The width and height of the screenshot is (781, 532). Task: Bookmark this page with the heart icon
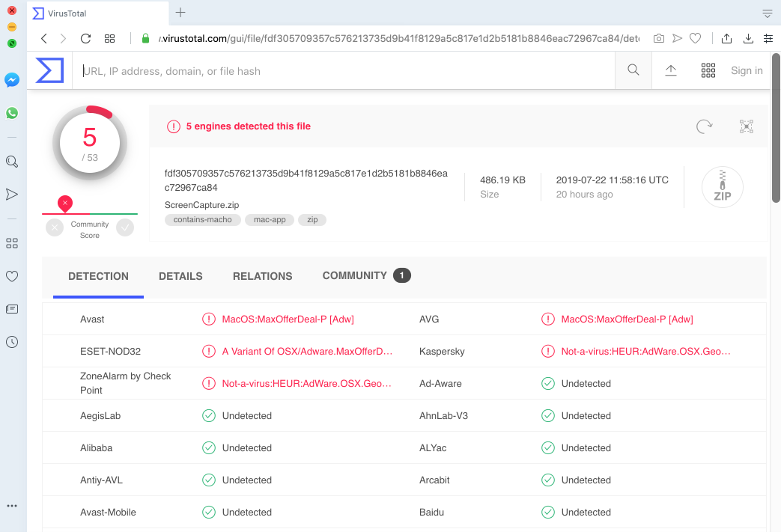696,38
